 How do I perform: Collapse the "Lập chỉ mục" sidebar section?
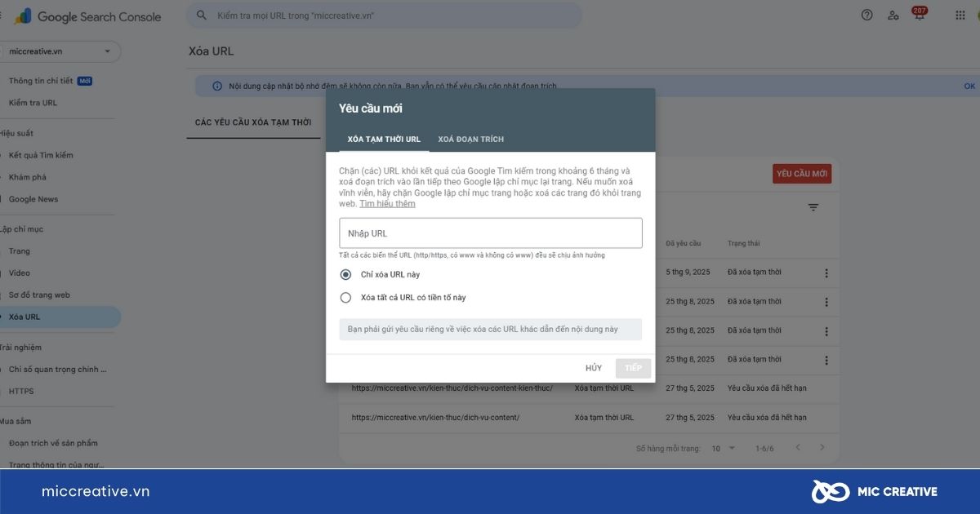[22, 229]
